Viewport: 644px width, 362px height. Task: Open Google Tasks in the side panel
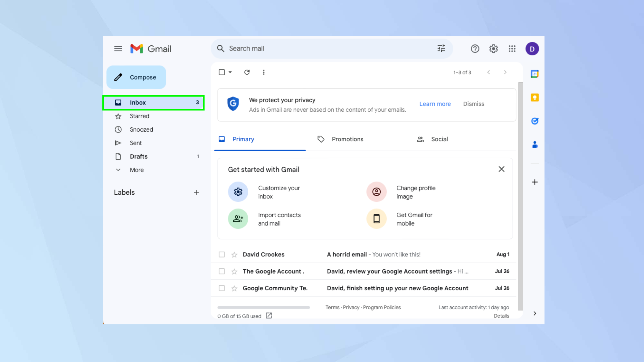[x=535, y=121]
